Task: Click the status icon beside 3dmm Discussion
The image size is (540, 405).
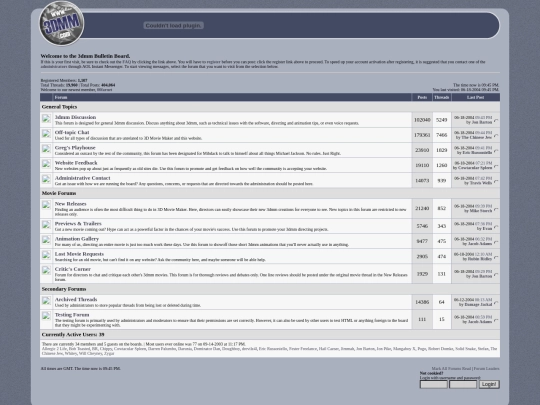Action: [x=46, y=119]
